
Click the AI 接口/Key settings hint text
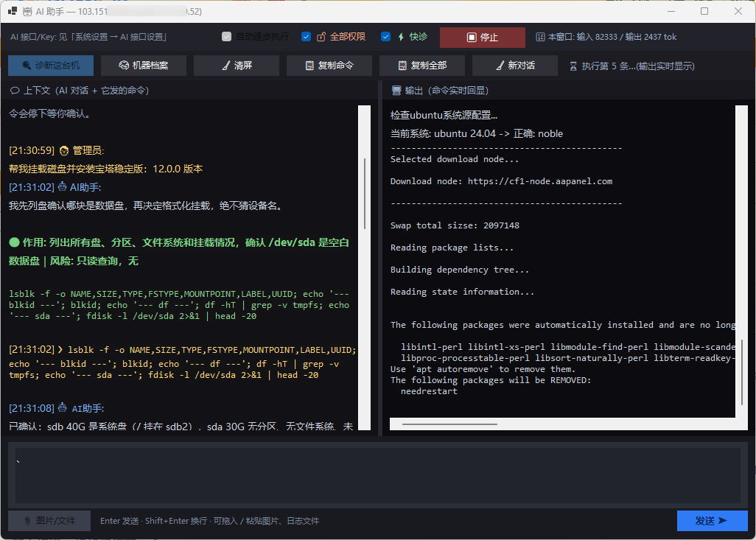click(x=88, y=37)
